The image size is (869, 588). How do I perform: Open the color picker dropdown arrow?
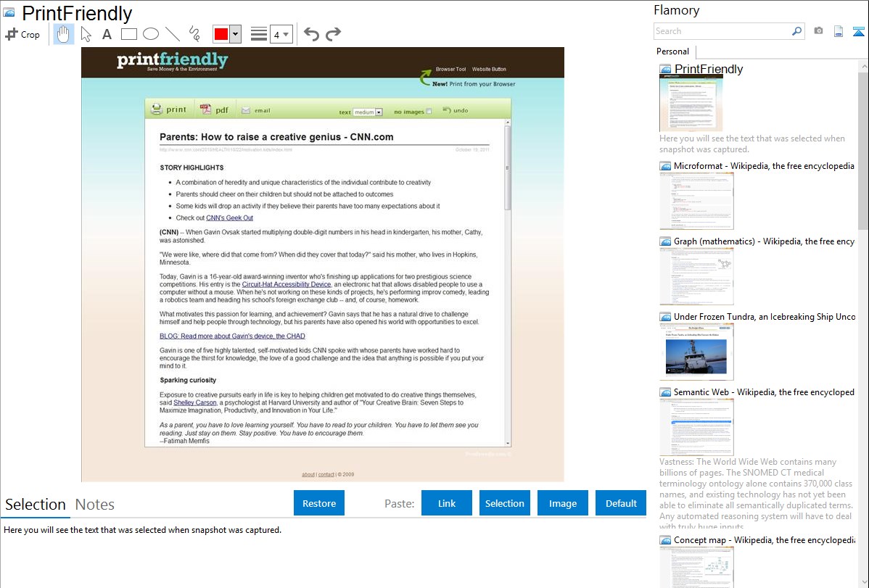point(236,34)
